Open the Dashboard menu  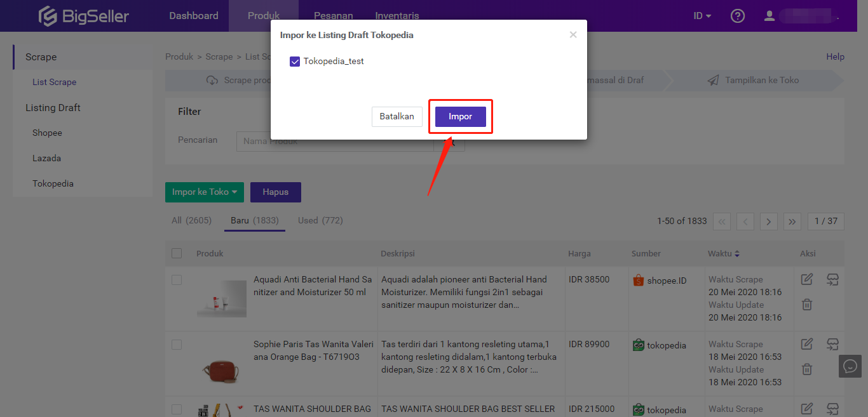(194, 16)
